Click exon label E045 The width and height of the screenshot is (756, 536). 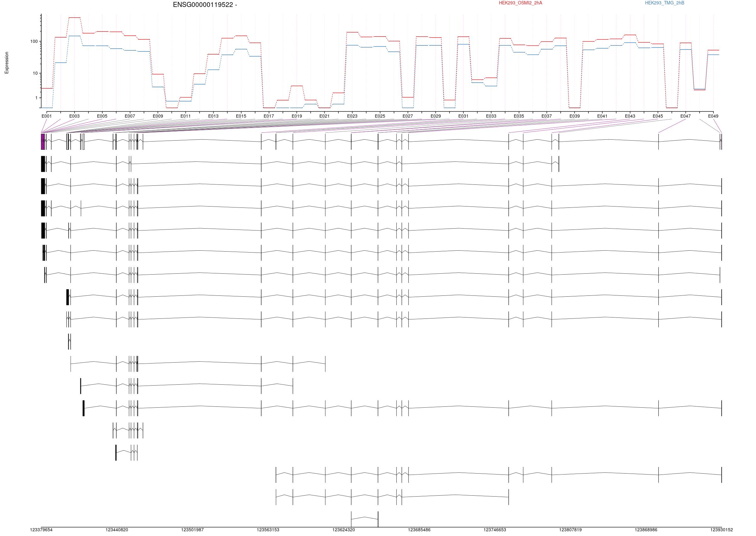coord(657,116)
